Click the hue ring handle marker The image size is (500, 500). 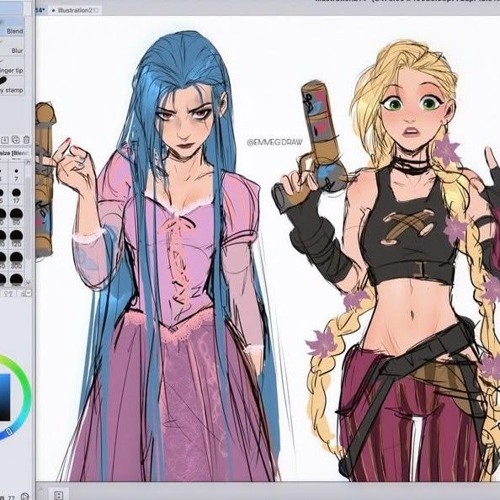(x=10, y=431)
